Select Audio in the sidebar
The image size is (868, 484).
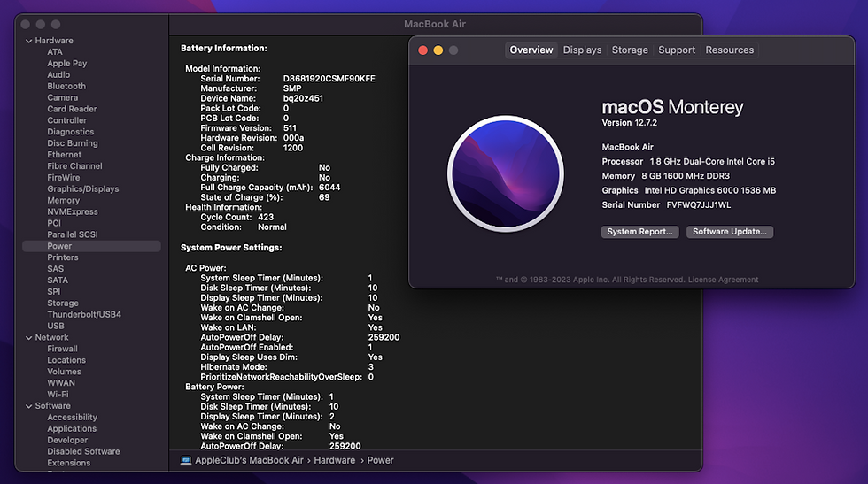point(58,74)
